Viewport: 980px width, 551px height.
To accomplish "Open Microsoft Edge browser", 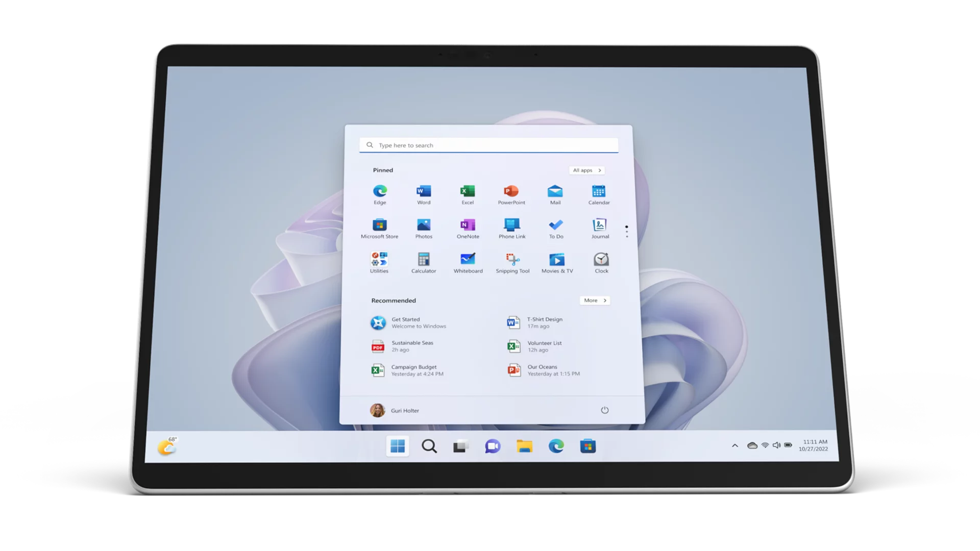I will [x=380, y=192].
